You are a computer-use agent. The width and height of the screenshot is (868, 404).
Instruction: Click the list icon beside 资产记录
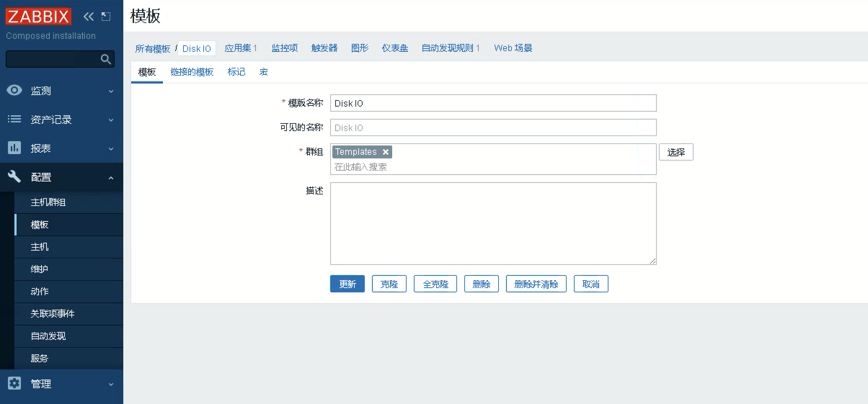tap(14, 119)
